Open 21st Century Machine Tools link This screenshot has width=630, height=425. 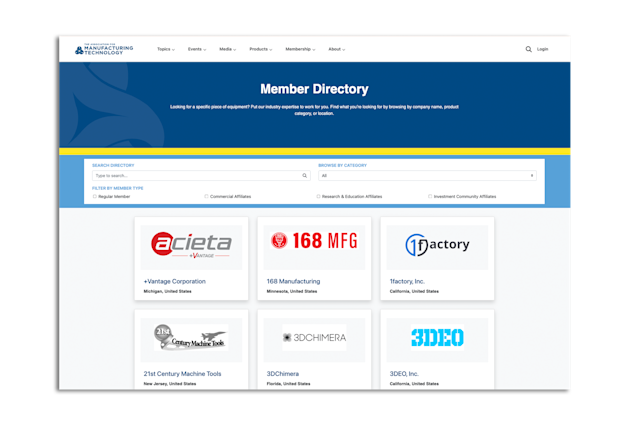[182, 374]
